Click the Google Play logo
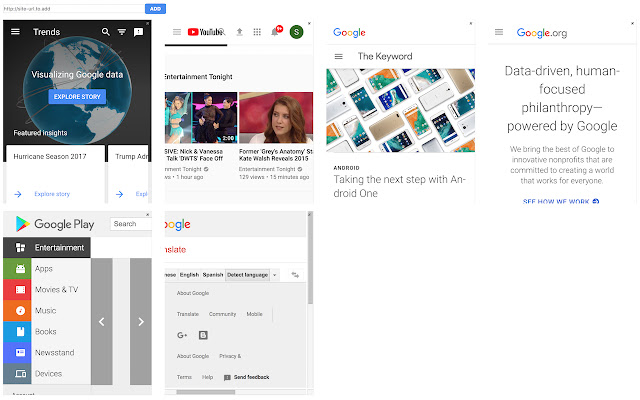Screen dimensions: 640x400 (x=55, y=224)
